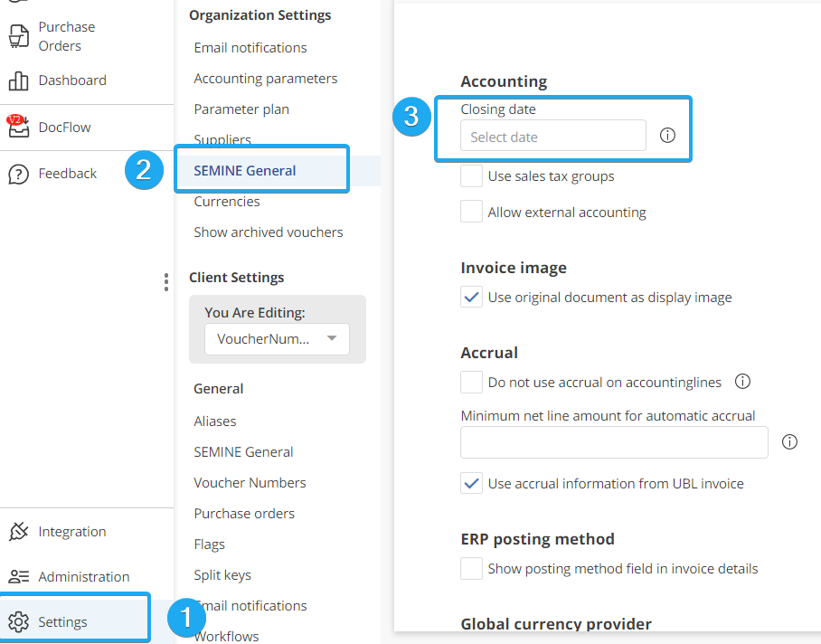Click the three-dot sidebar resize handle
The width and height of the screenshot is (821, 644).
(166, 282)
